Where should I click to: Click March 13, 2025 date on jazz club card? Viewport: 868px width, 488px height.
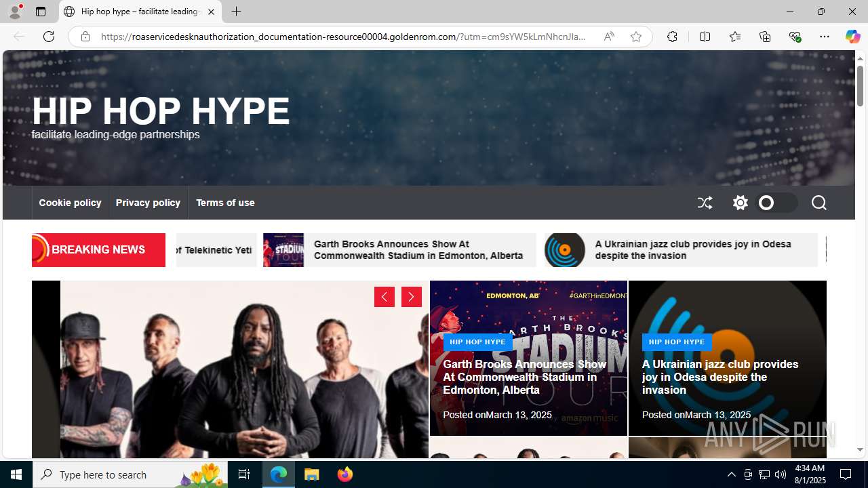tap(717, 415)
